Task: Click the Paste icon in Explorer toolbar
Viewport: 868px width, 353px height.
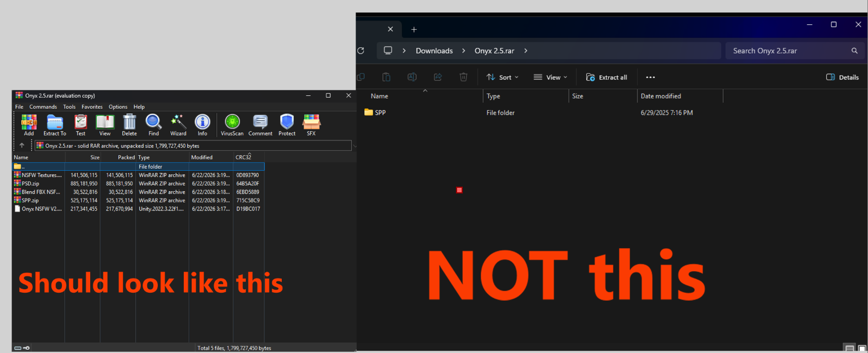Action: click(x=386, y=77)
